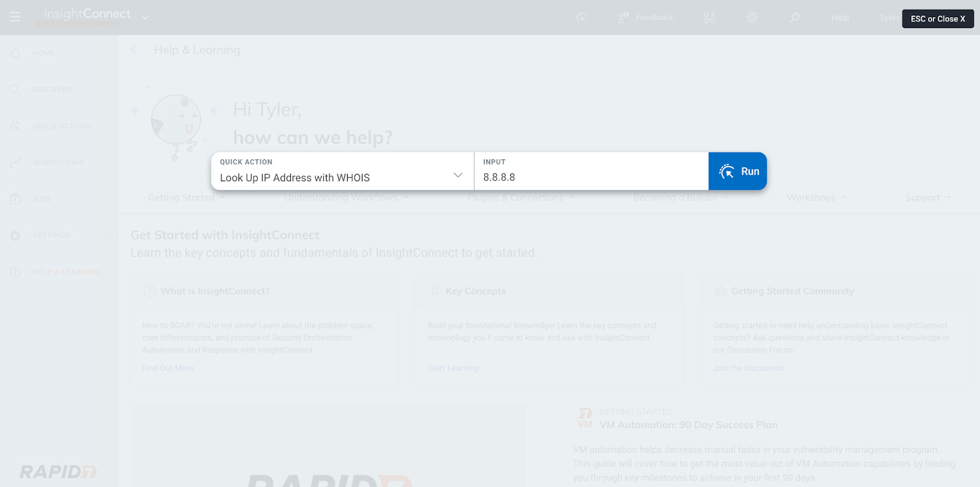Screen dimensions: 980x487
Task: Open VM Automation: 90 Day Success Plan
Action: [688, 425]
